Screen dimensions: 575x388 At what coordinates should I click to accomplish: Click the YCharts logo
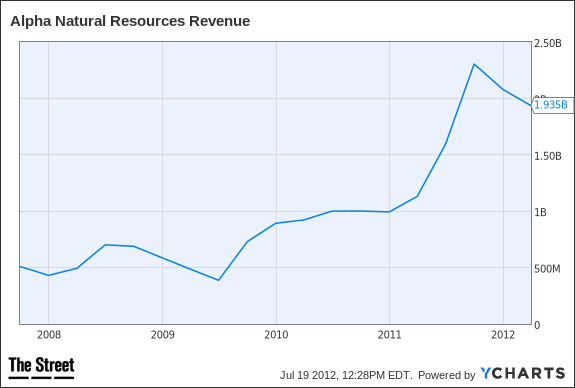pos(523,373)
